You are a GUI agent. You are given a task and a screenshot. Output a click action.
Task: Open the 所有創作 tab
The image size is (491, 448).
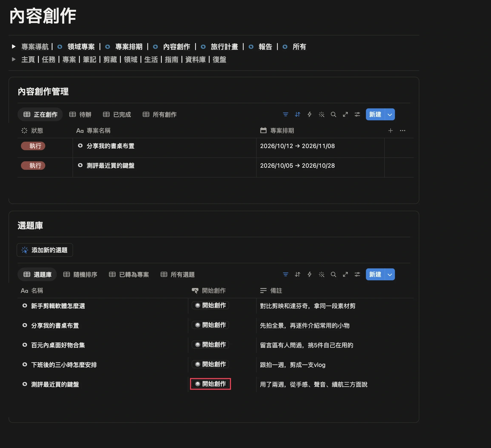pyautogui.click(x=159, y=114)
